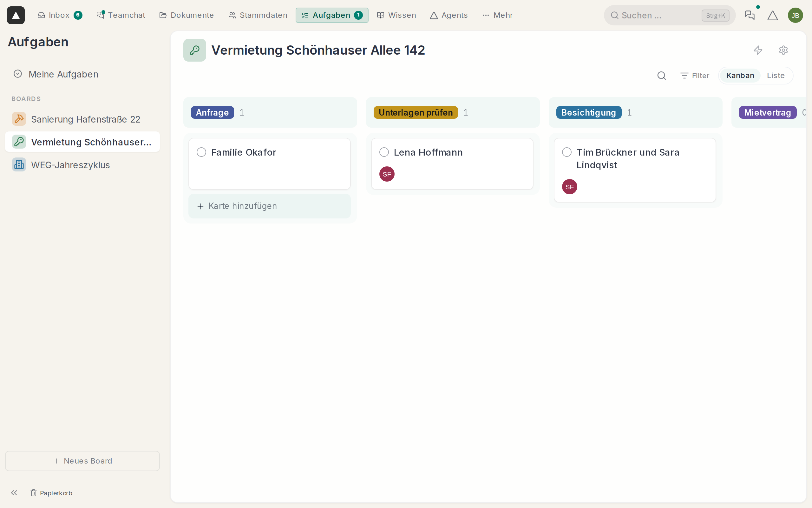
Task: Mark Familie Okafor card as done
Action: coord(201,152)
